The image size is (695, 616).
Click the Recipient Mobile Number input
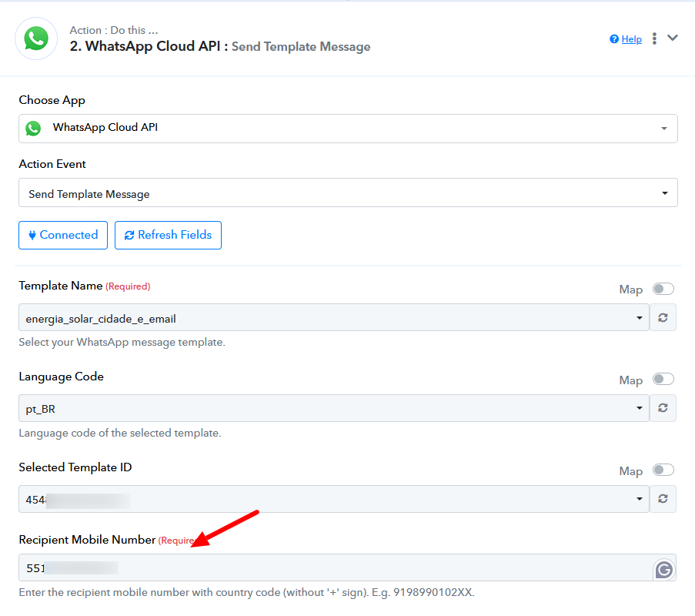point(347,567)
